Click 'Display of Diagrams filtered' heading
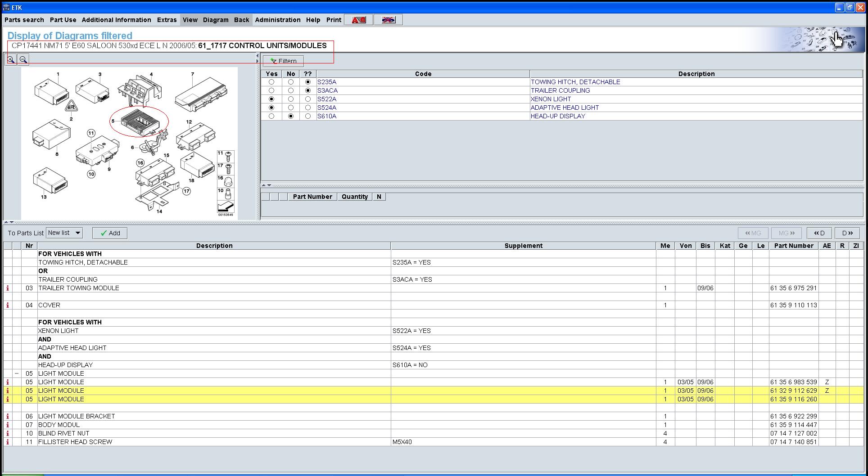The image size is (868, 476). [70, 36]
